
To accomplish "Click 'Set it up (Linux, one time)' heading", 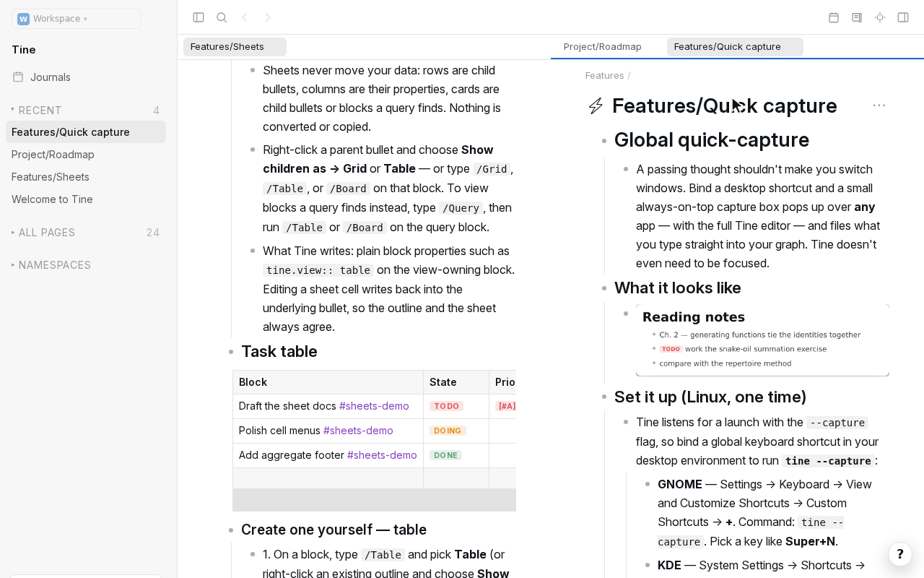I will tap(710, 397).
